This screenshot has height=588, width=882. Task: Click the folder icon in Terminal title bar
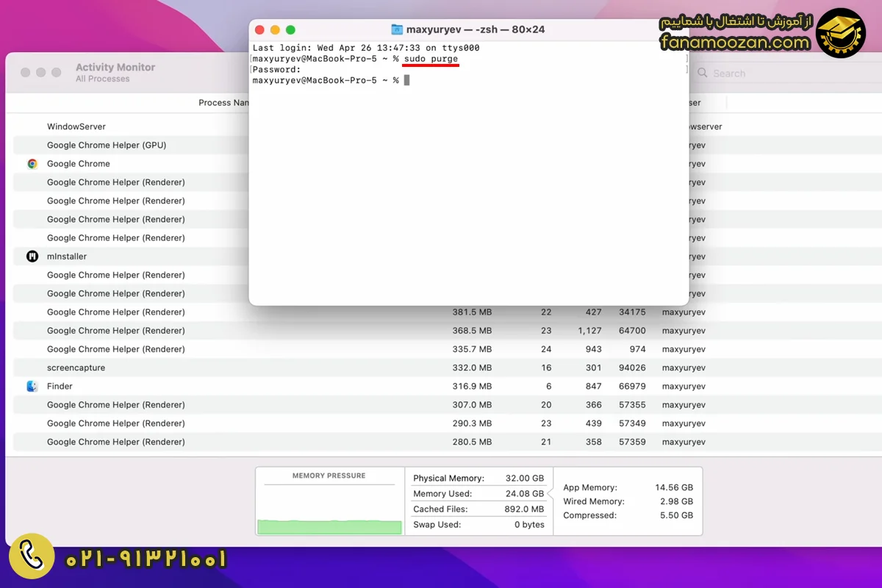(x=397, y=29)
